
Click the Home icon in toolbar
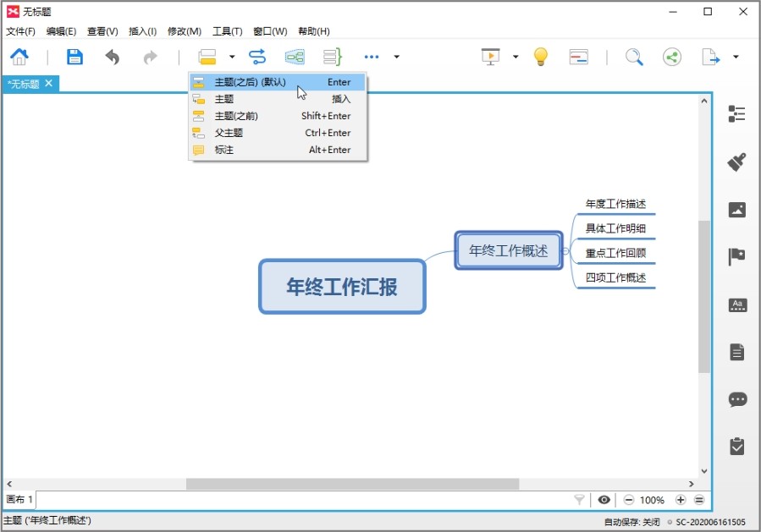19,57
